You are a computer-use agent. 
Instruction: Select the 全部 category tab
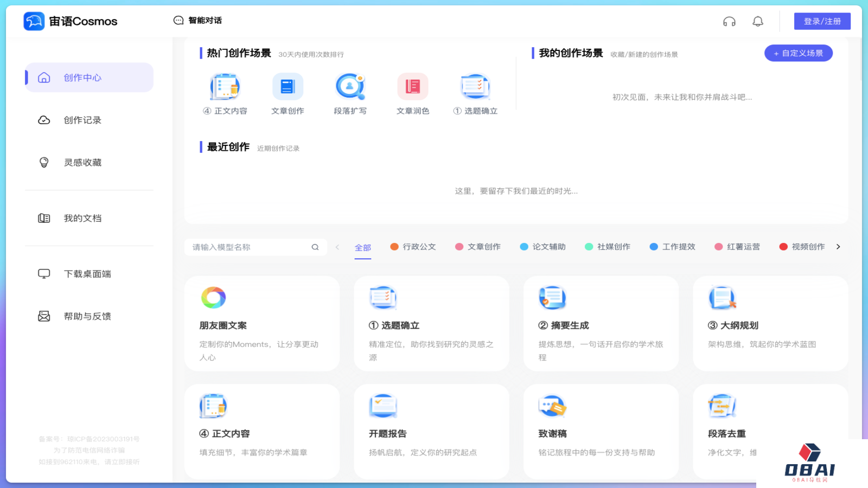click(x=363, y=248)
